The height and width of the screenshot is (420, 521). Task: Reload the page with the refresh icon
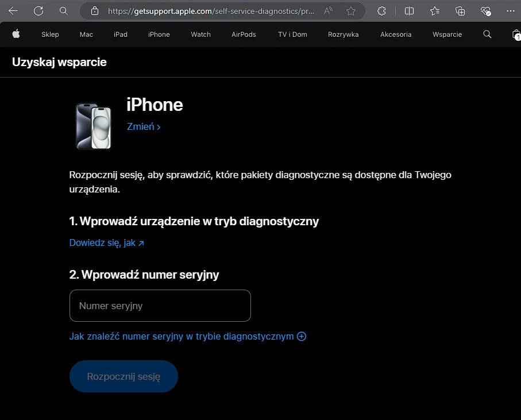pyautogui.click(x=38, y=11)
